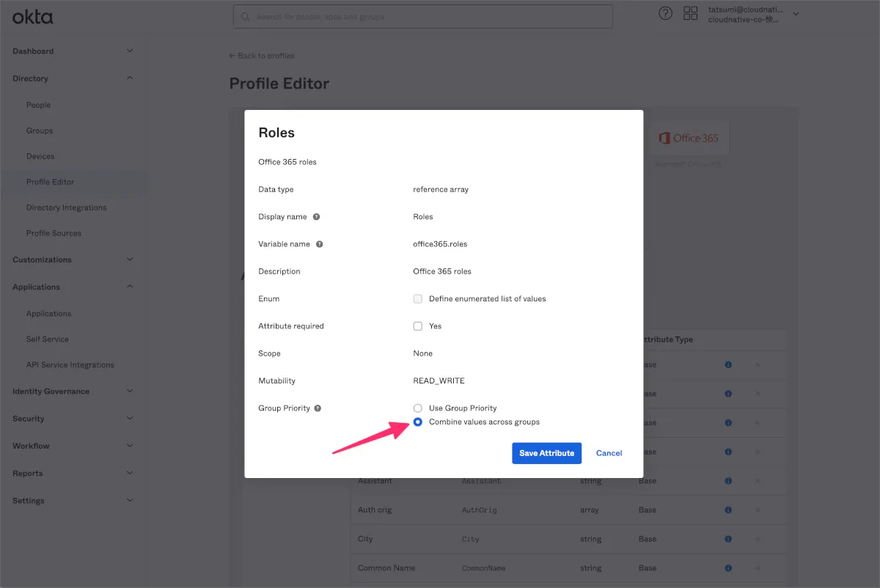Select Use Group Priority radio button
The height and width of the screenshot is (588, 880).
pyautogui.click(x=418, y=408)
